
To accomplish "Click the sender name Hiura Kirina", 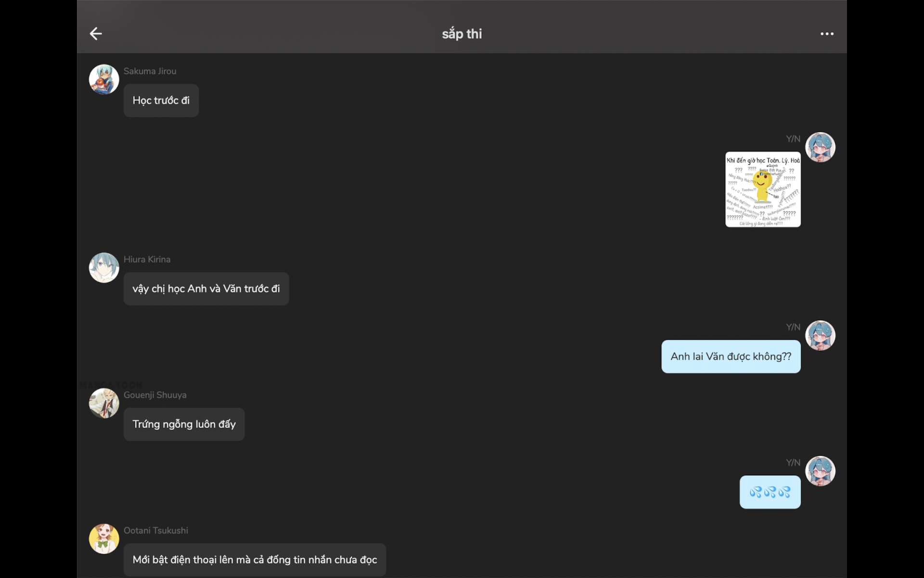I will (147, 260).
